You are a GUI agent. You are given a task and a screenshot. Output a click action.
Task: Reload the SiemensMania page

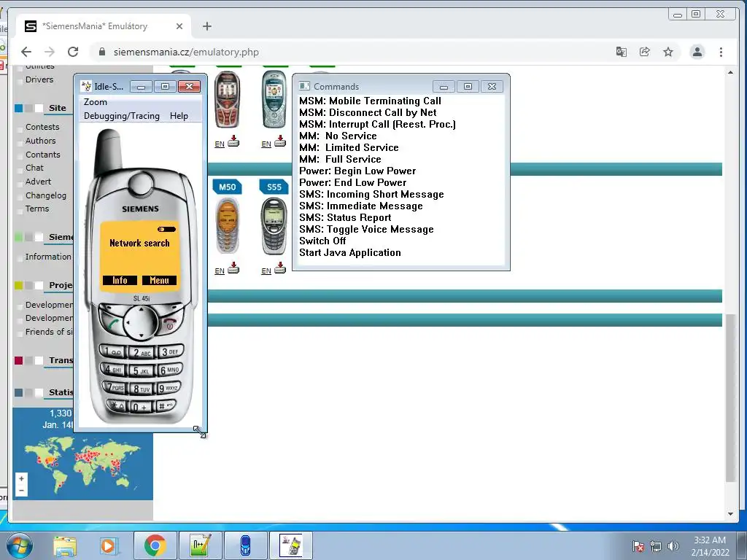coord(73,52)
